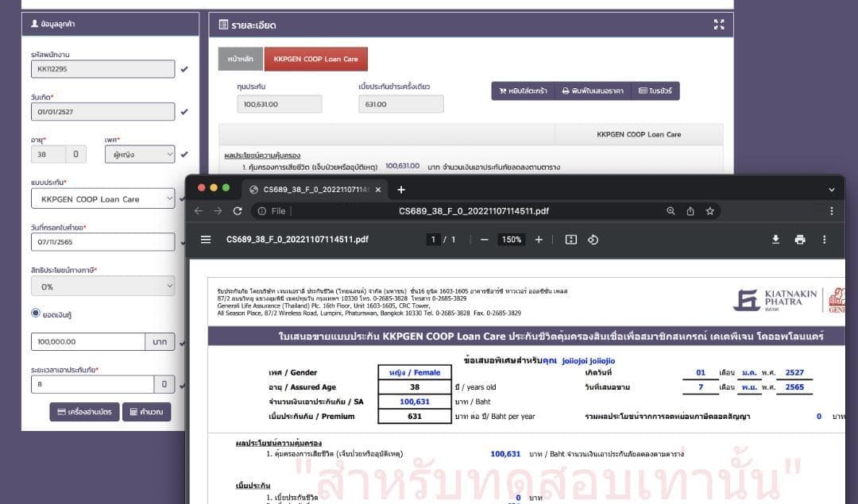Image resolution: width=858 pixels, height=504 pixels.
Task: Click the พิมพ์ใบเสนอราคา print quotation button
Action: pos(593,91)
